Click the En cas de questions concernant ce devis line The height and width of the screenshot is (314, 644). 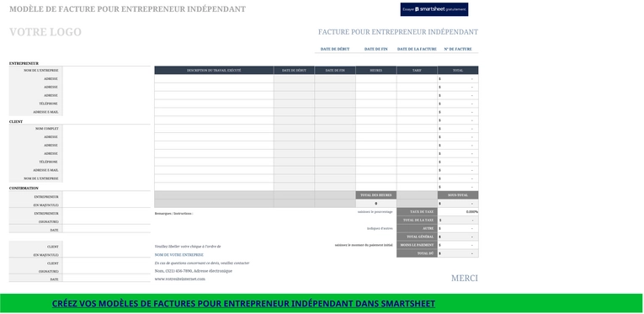tap(202, 263)
